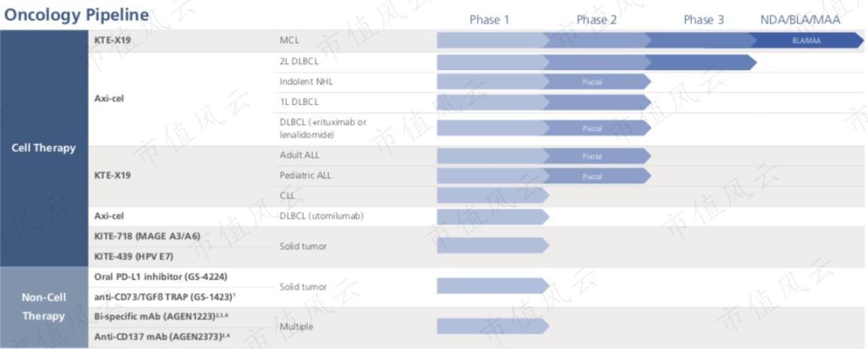Click KITE-718 (MAGE A3/A6) product name
Image resolution: width=868 pixels, height=349 pixels.
[148, 237]
